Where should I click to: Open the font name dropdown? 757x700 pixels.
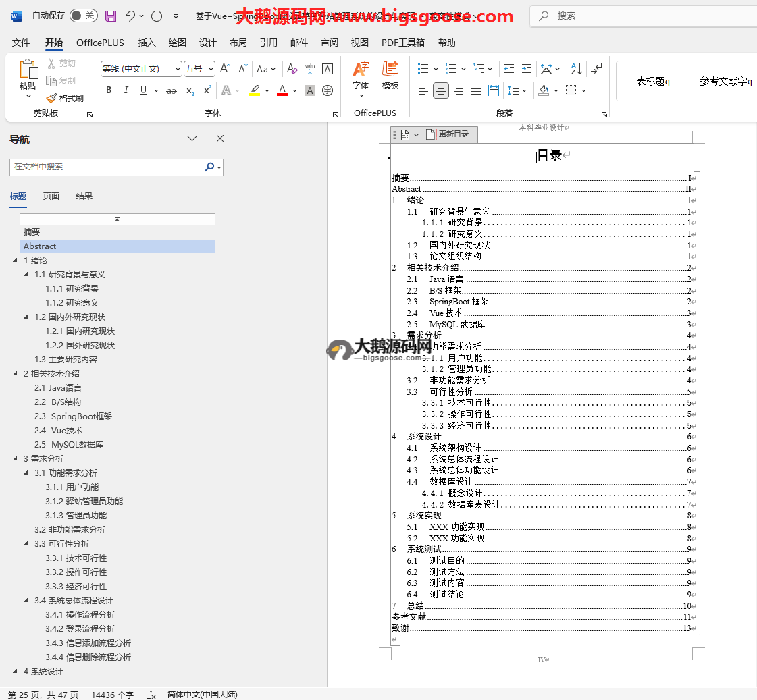(178, 69)
